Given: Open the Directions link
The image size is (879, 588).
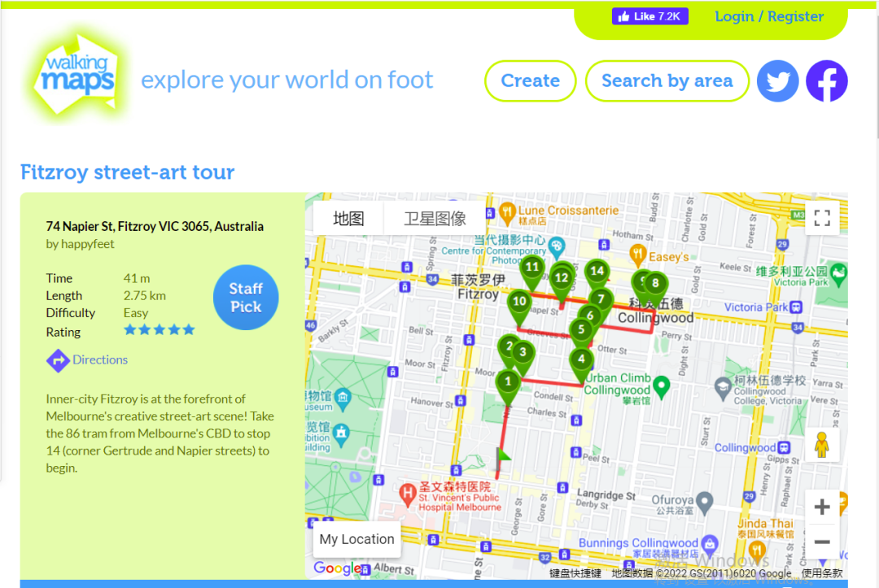Looking at the screenshot, I should 100,359.
